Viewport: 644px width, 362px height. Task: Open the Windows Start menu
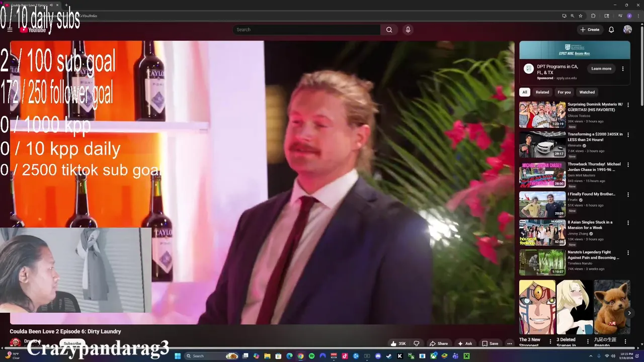pyautogui.click(x=177, y=356)
